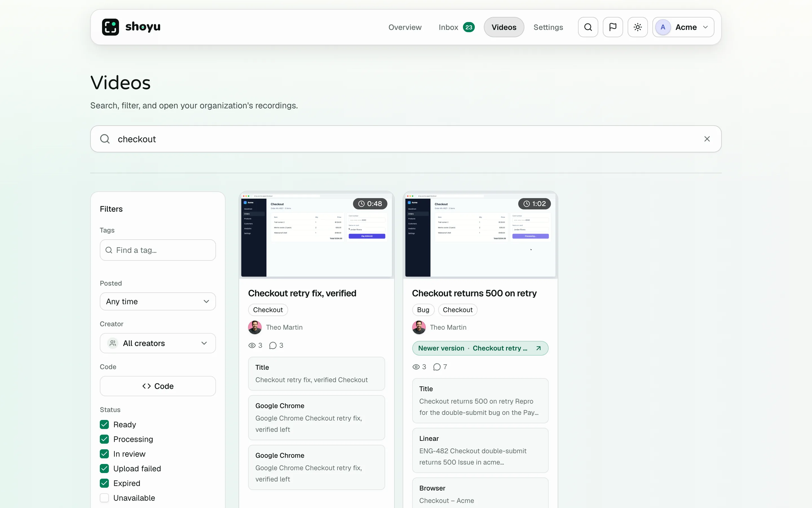Click the 1:02 duration badge

coord(535,203)
